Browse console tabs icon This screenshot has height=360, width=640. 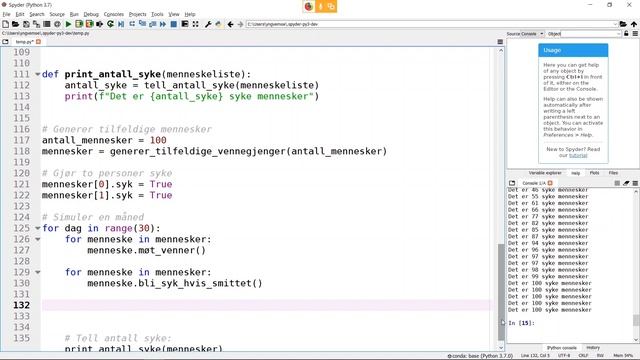tap(512, 183)
